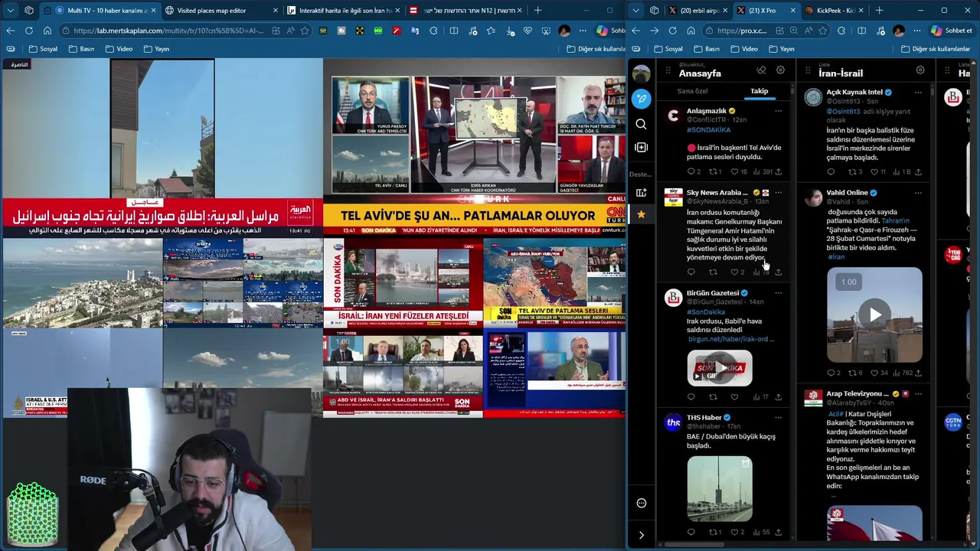Reload the X Pro page

click(672, 31)
